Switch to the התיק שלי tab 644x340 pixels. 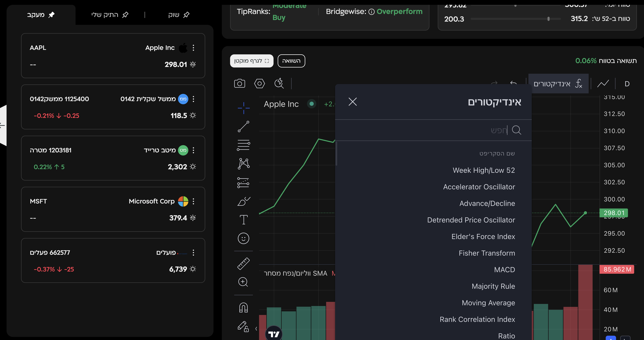pyautogui.click(x=110, y=15)
